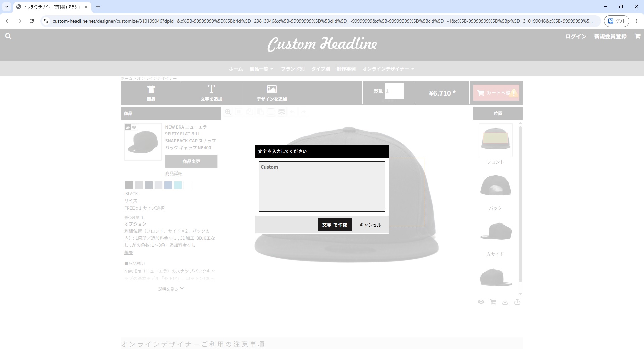
Task: Click the 文字で作成 button in dialog
Action: [x=335, y=225]
